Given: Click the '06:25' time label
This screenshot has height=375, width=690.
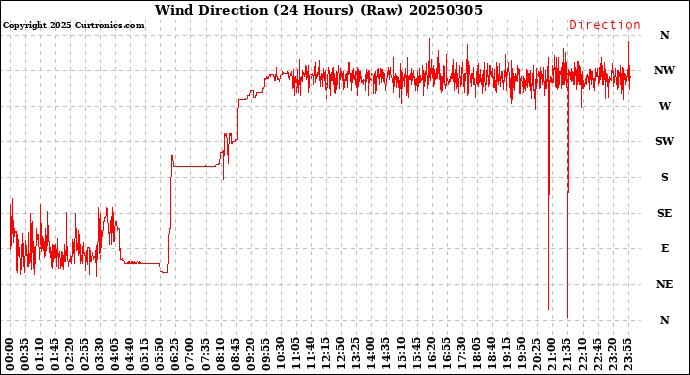Looking at the screenshot, I should 175,354.
